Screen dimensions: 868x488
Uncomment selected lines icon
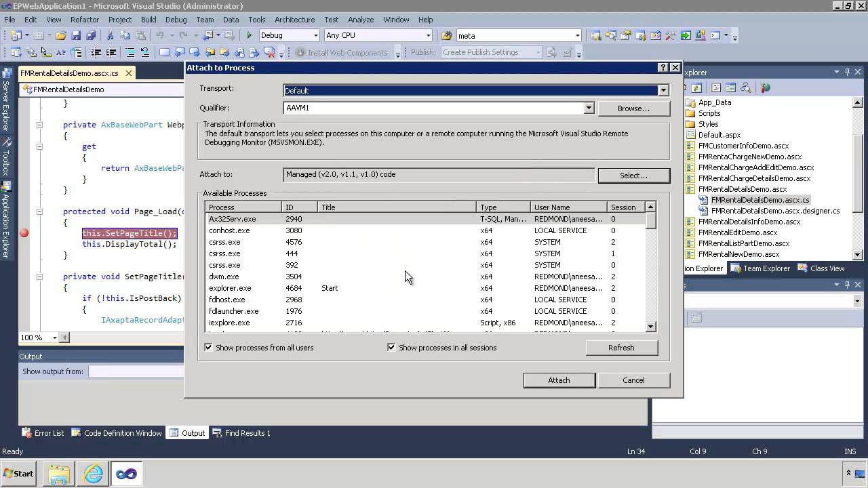click(x=144, y=52)
